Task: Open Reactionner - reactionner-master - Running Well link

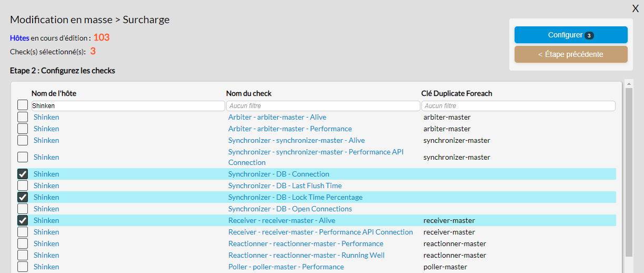Action: point(306,255)
